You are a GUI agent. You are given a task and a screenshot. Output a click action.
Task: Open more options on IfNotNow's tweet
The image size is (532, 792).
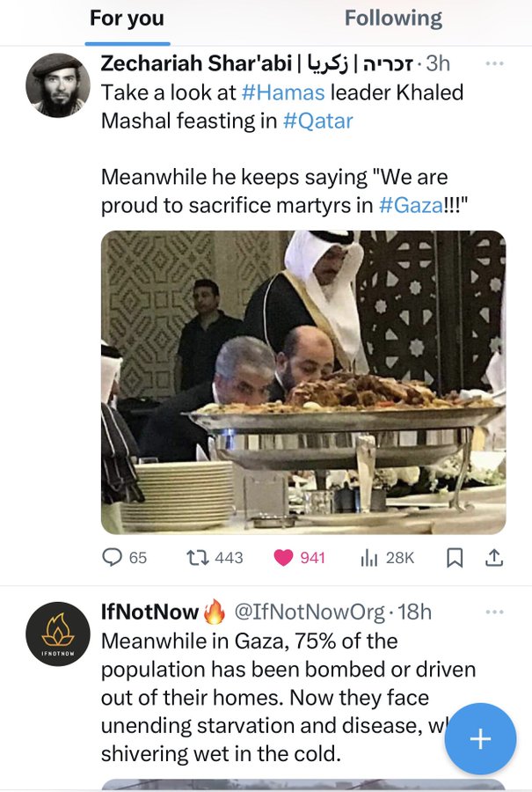click(x=494, y=611)
